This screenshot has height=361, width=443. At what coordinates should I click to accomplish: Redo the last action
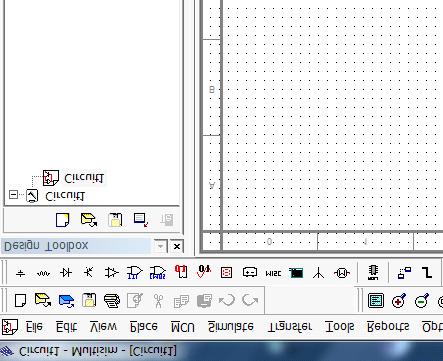(x=250, y=300)
